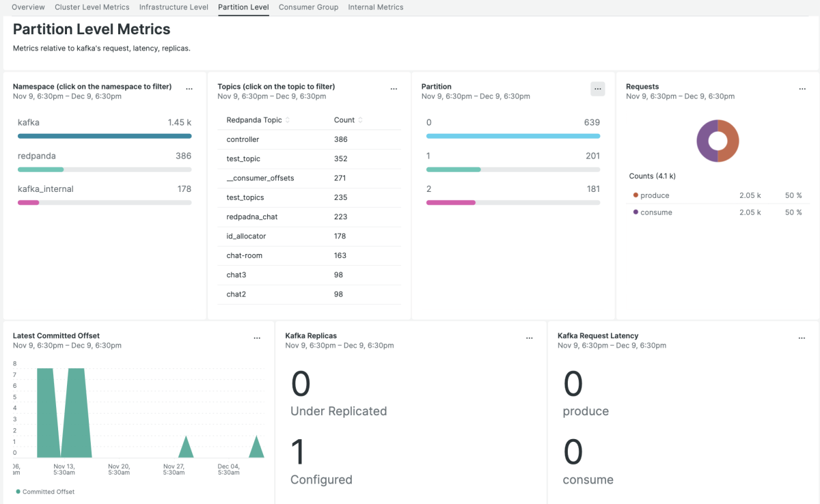
Task: Sort the Count column
Action: click(360, 120)
